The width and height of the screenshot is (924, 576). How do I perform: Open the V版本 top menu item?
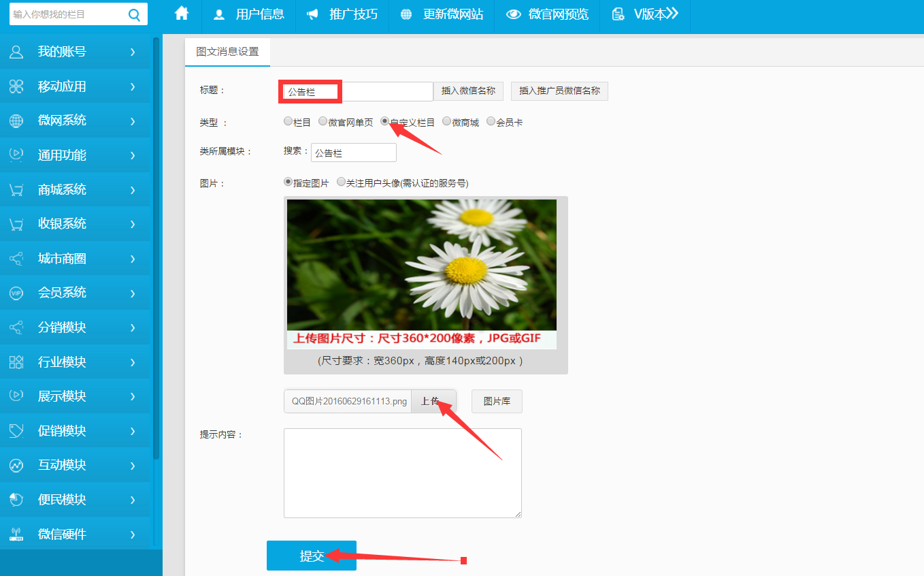click(645, 14)
